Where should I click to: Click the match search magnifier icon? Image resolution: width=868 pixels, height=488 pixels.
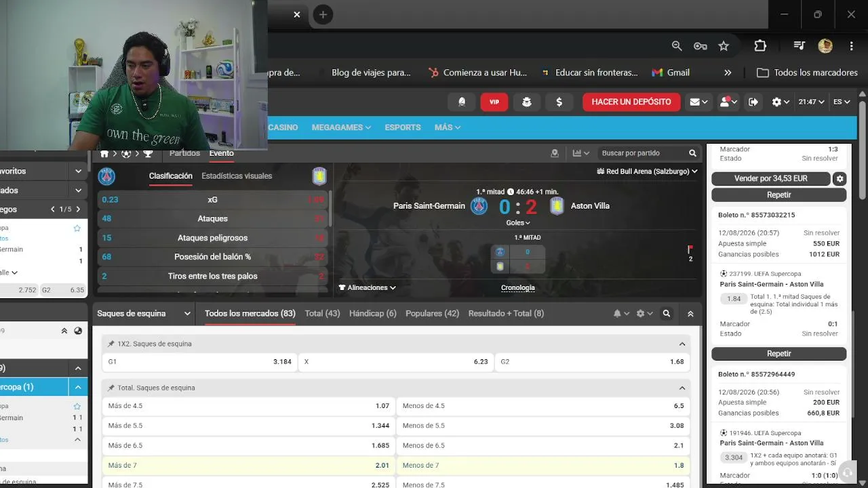(x=692, y=153)
